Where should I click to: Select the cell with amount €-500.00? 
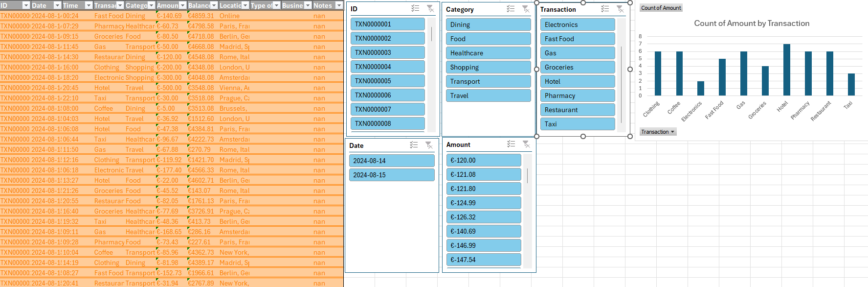tap(172, 88)
